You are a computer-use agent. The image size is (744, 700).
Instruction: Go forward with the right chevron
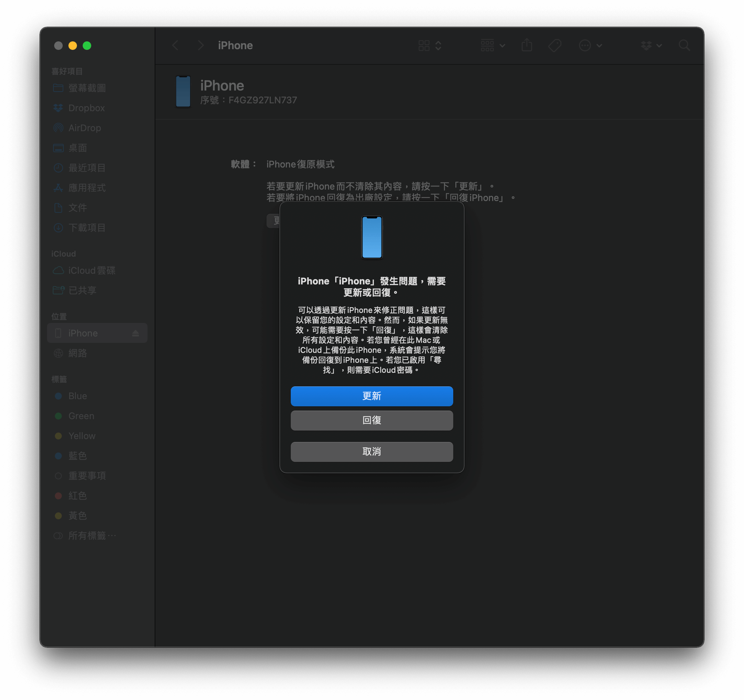point(201,46)
